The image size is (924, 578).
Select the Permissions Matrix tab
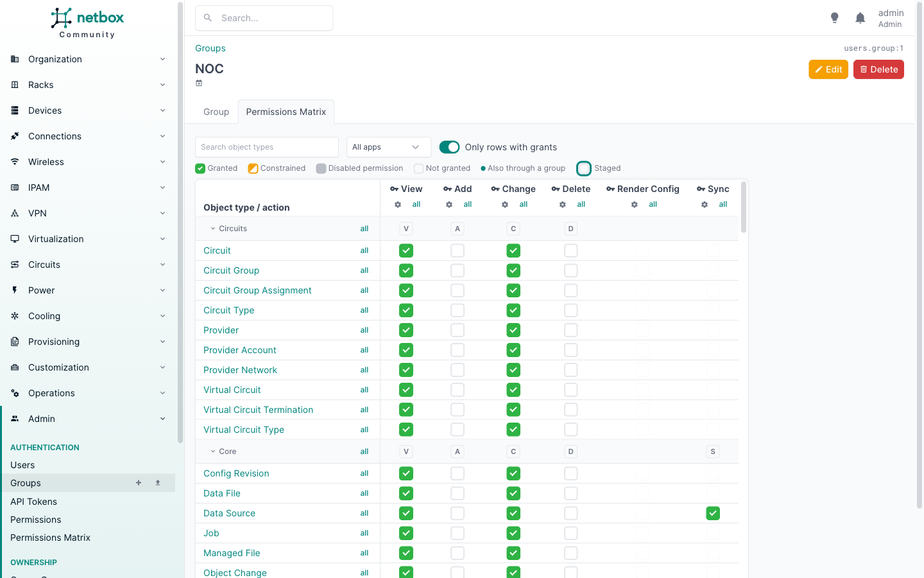(x=286, y=112)
